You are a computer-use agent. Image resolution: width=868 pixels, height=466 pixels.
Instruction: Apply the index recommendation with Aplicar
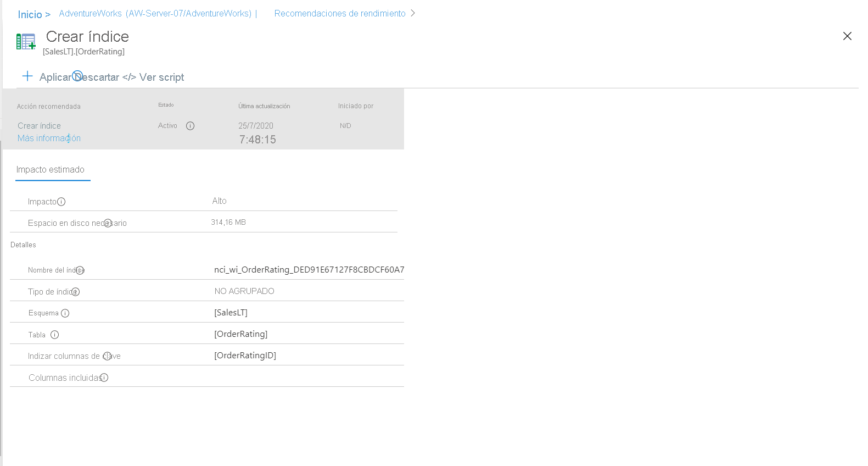pyautogui.click(x=55, y=77)
